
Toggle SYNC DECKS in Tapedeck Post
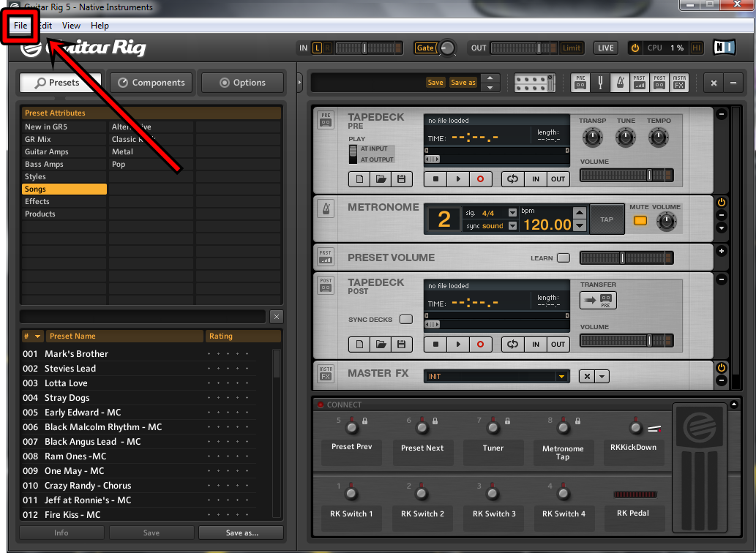point(406,320)
